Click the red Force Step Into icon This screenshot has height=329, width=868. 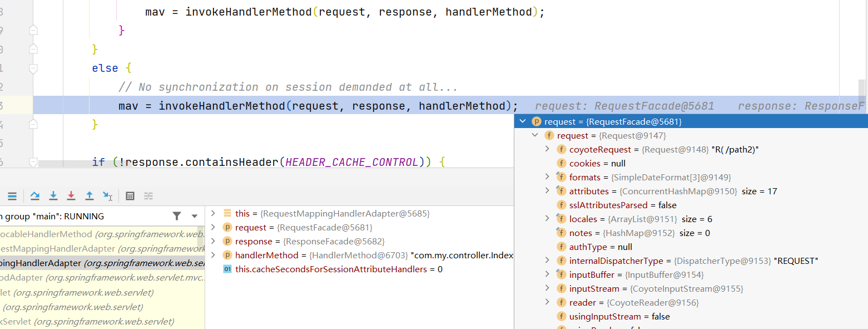pyautogui.click(x=71, y=196)
